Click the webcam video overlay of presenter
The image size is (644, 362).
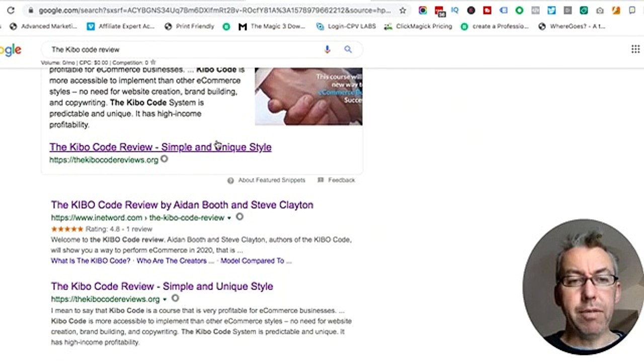[x=584, y=287]
